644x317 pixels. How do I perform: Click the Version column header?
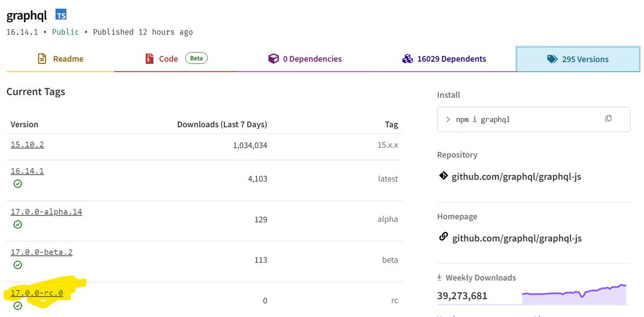coord(25,124)
